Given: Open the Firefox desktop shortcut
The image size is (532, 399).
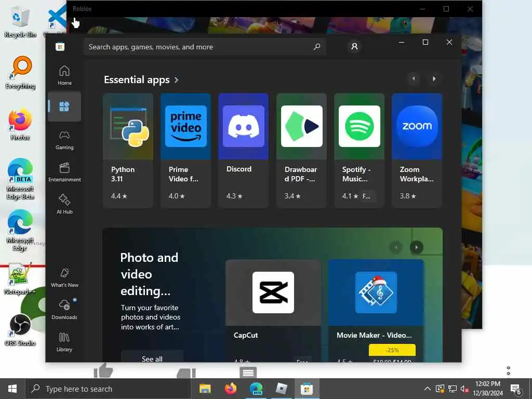Looking at the screenshot, I should coord(20,124).
